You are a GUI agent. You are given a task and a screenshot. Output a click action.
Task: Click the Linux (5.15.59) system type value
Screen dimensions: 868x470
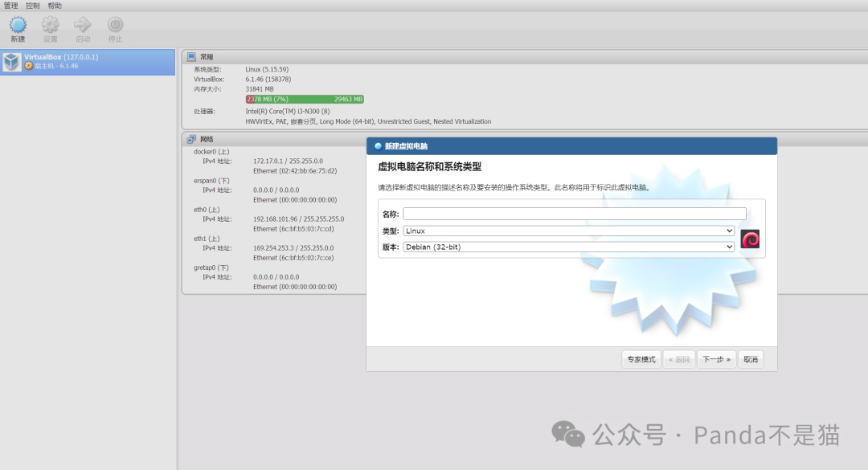(x=267, y=69)
